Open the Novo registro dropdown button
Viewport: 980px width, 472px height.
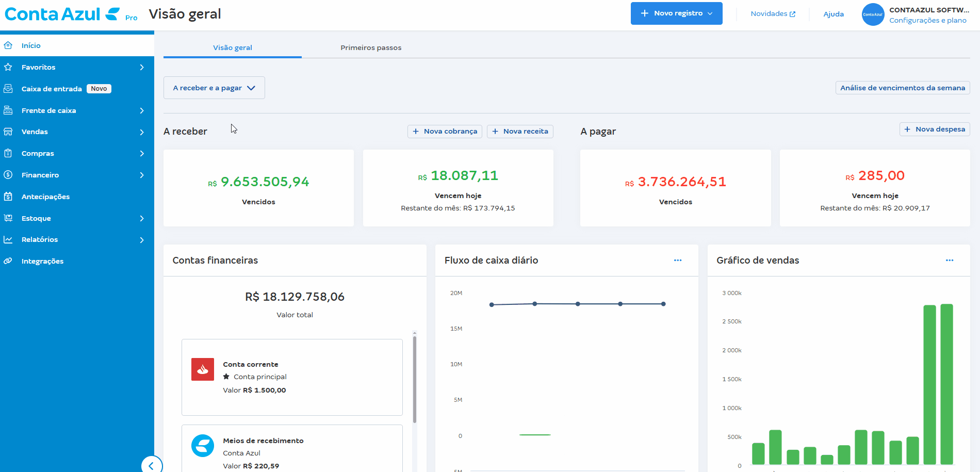tap(676, 13)
